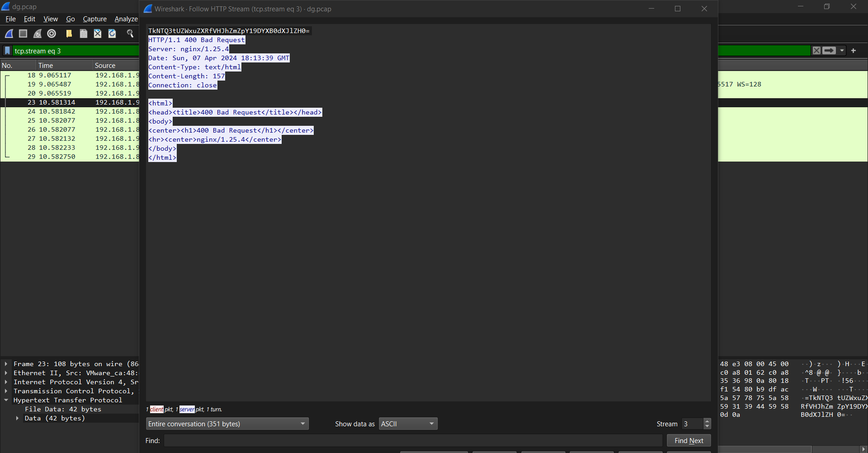Click the Find Next button
This screenshot has height=453, width=868.
[689, 441]
